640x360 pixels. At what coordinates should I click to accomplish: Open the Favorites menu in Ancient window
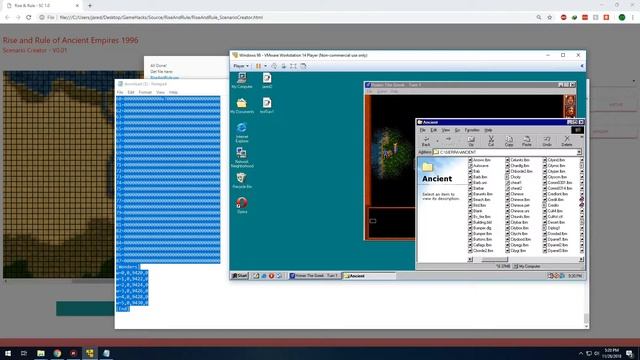pos(472,130)
